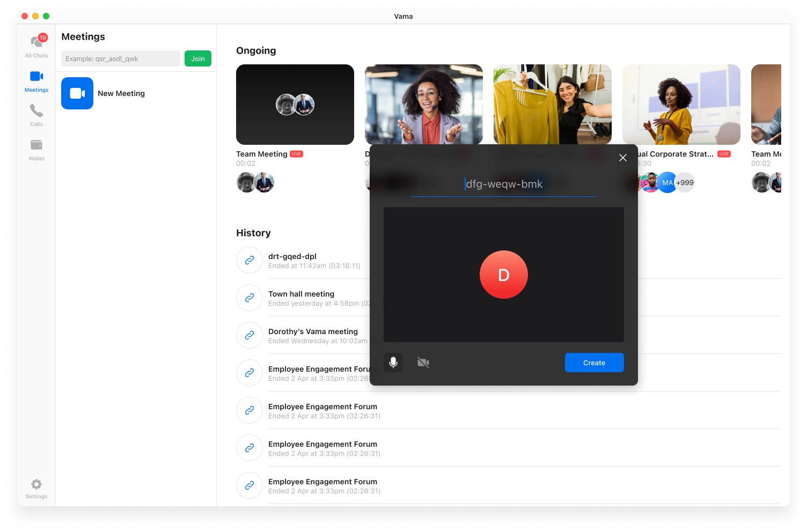Click the Team Meeting title text
The width and height of the screenshot is (807, 532).
pos(262,154)
